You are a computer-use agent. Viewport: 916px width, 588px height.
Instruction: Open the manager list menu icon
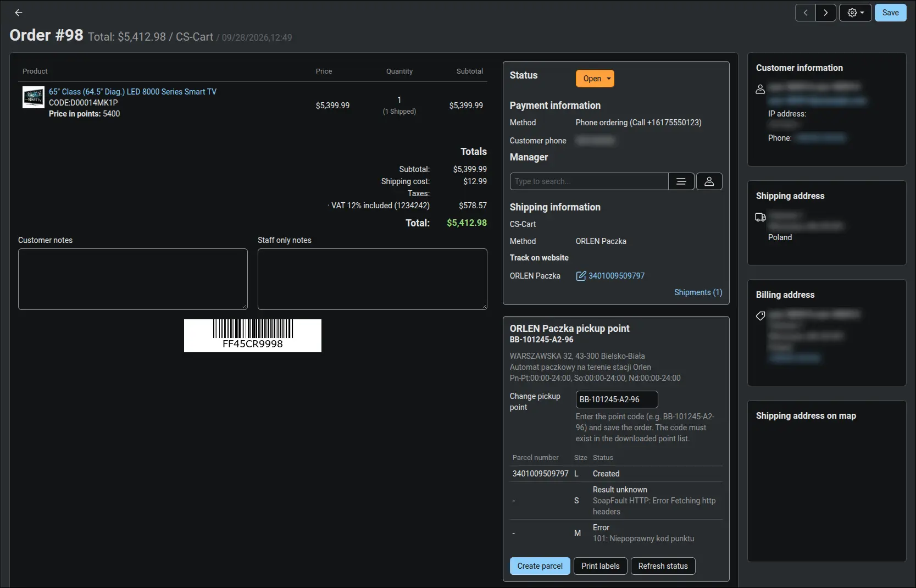coord(681,181)
